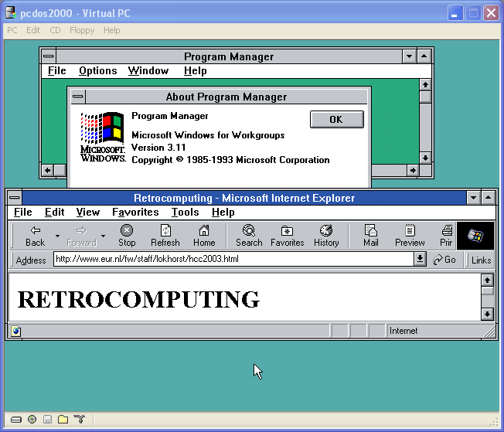This screenshot has height=432, width=504.
Task: Open Internet Explorer Edit menu
Action: [x=54, y=213]
